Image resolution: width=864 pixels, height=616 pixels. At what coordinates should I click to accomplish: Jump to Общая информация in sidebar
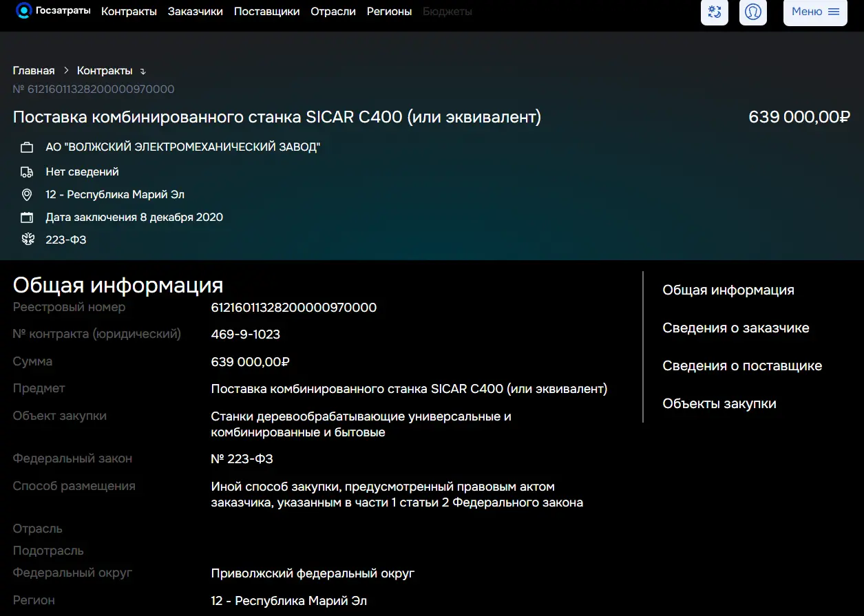pos(728,290)
